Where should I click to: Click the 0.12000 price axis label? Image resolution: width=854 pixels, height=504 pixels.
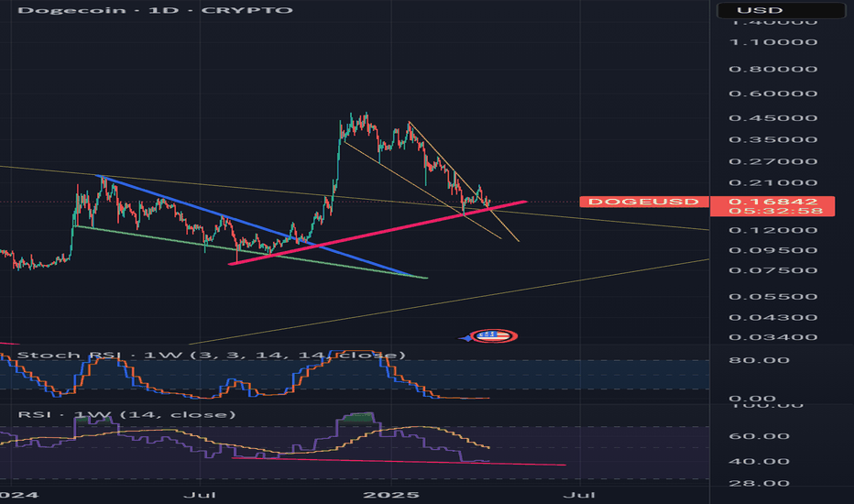tap(772, 230)
